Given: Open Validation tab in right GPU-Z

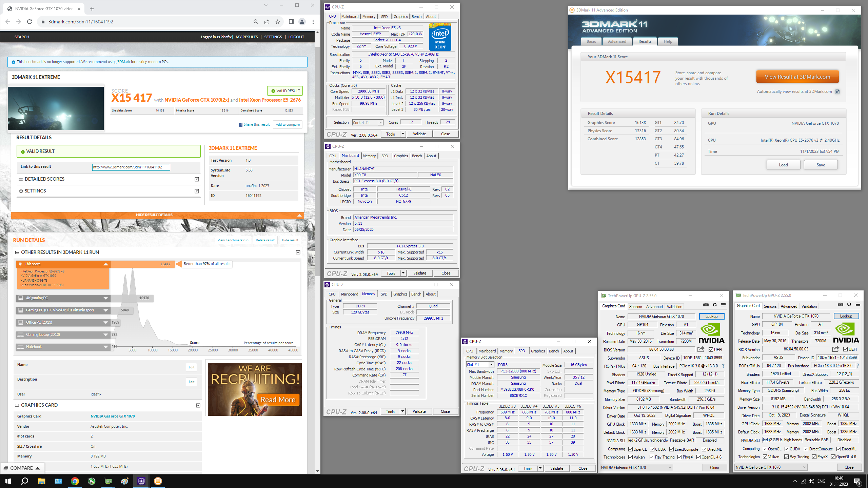Looking at the screenshot, I should (x=809, y=306).
